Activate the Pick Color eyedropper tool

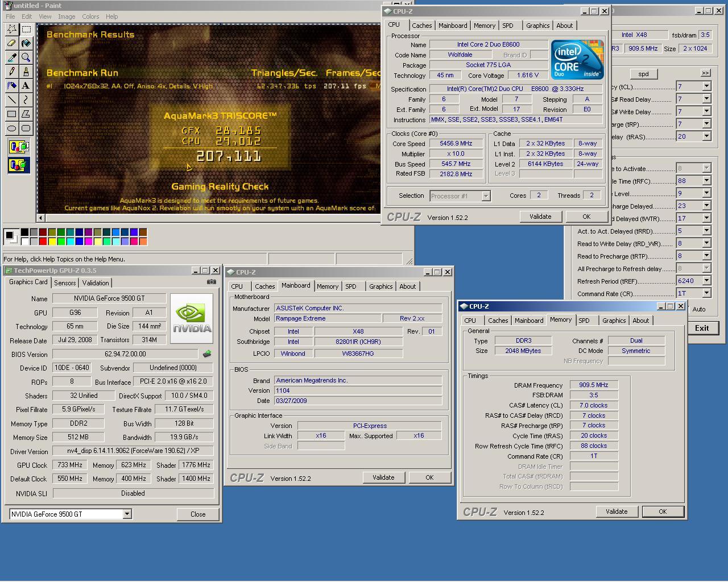[x=11, y=57]
